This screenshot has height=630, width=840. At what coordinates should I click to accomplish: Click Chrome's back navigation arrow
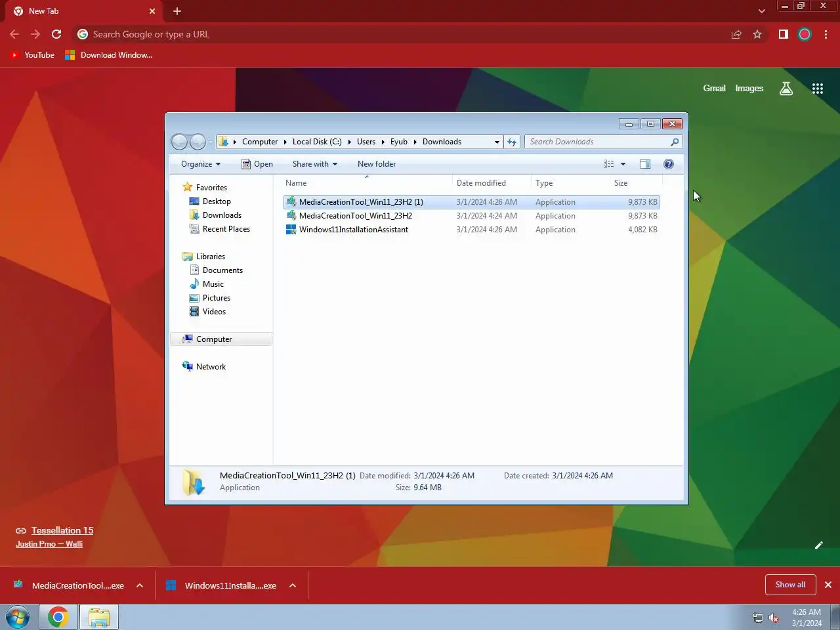(x=14, y=34)
